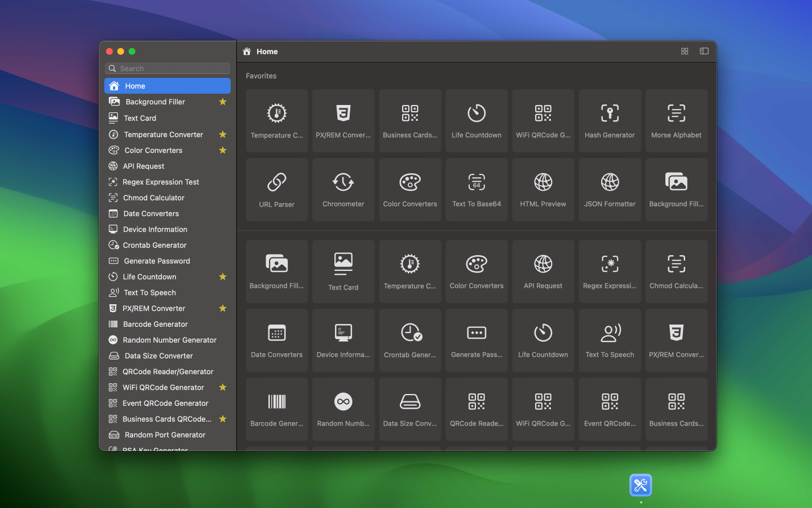Click the DevToys icon in the Dock

pyautogui.click(x=641, y=484)
